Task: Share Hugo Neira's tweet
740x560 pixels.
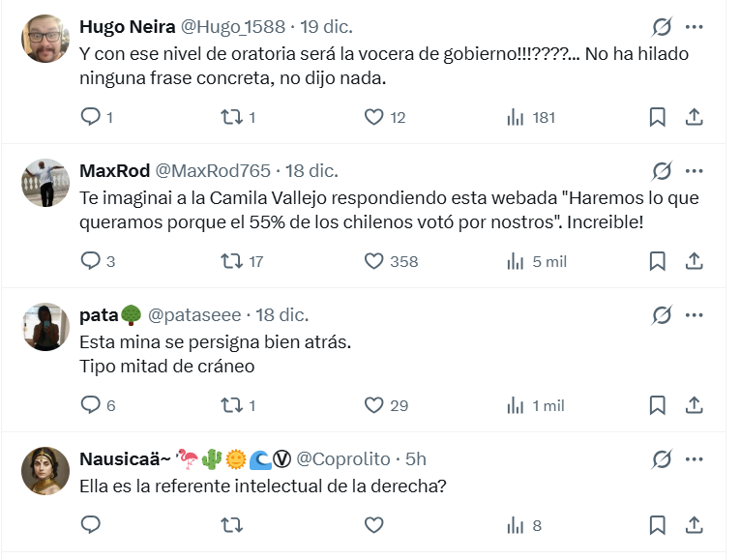Action: click(694, 117)
